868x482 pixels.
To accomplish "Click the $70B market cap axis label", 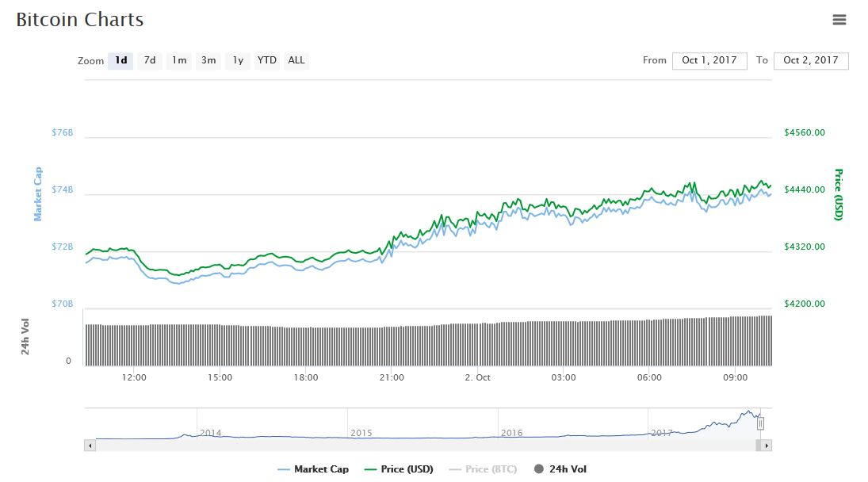I will click(63, 304).
